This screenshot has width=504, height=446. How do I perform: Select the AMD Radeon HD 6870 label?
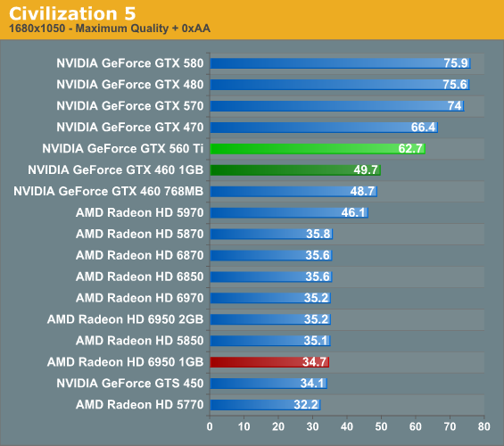140,255
